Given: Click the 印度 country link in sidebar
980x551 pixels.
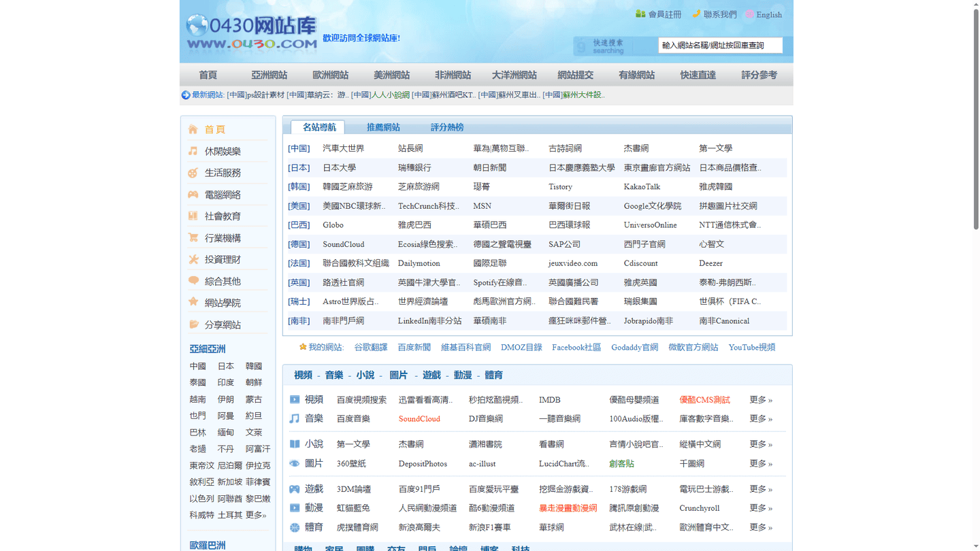Looking at the screenshot, I should (226, 383).
